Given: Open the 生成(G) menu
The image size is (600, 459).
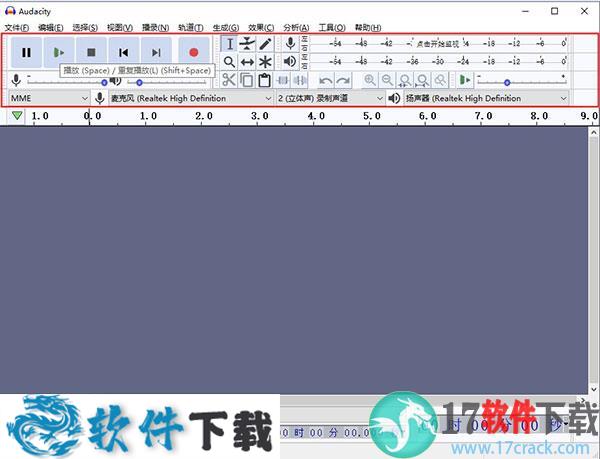Looking at the screenshot, I should pos(226,28).
